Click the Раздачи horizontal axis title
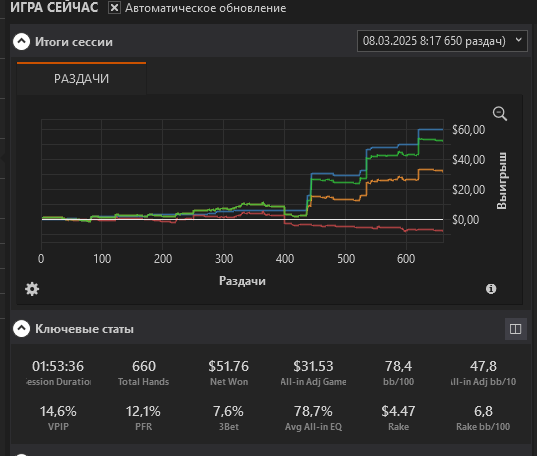The width and height of the screenshot is (537, 456). [242, 281]
